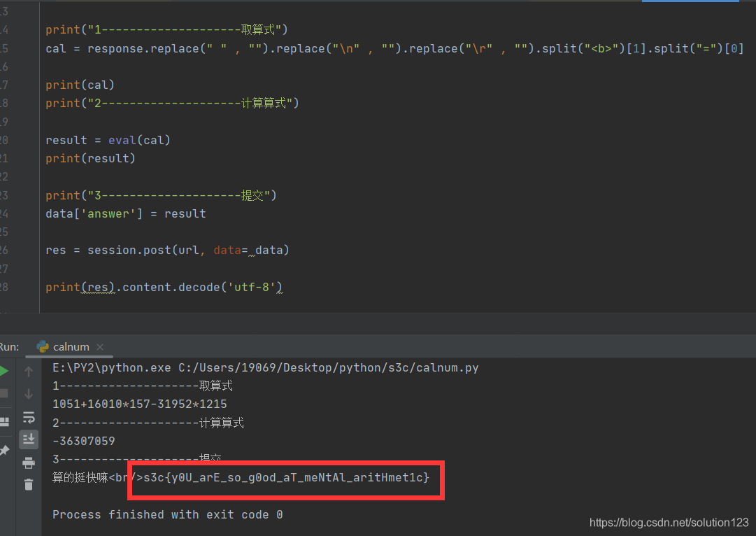
Task: Click the 算的挺快嘛 text in console output
Action: click(x=80, y=478)
